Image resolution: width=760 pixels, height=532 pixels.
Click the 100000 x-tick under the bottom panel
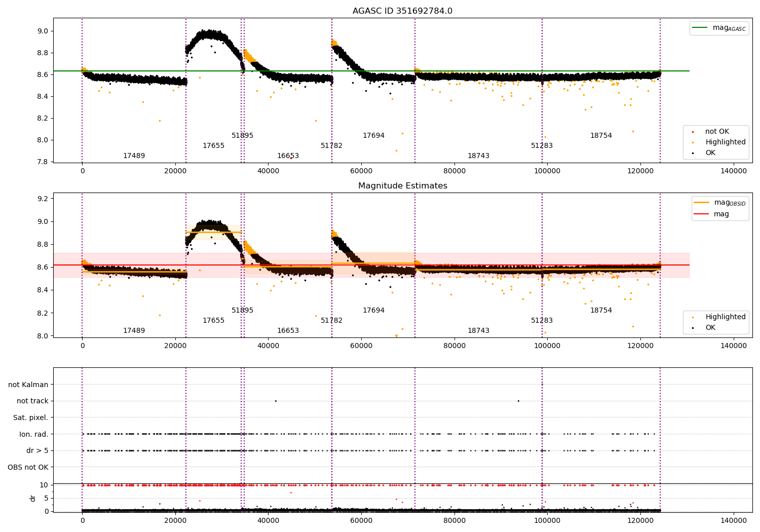pos(547,520)
